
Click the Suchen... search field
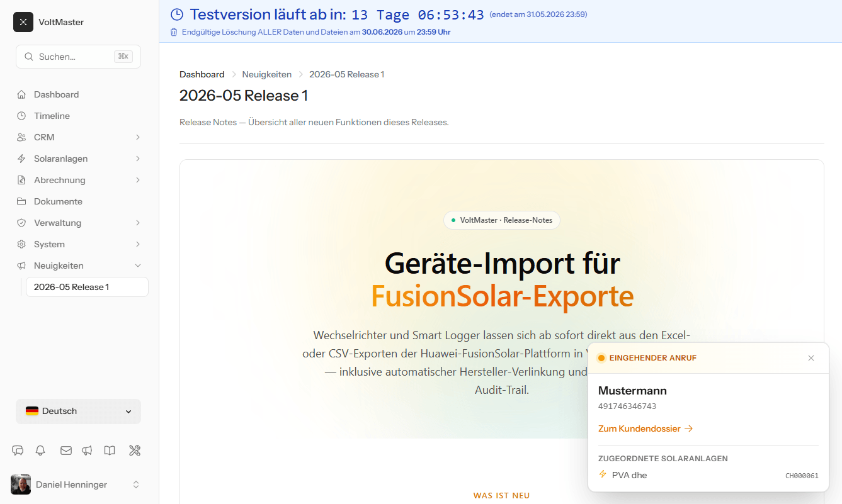79,57
